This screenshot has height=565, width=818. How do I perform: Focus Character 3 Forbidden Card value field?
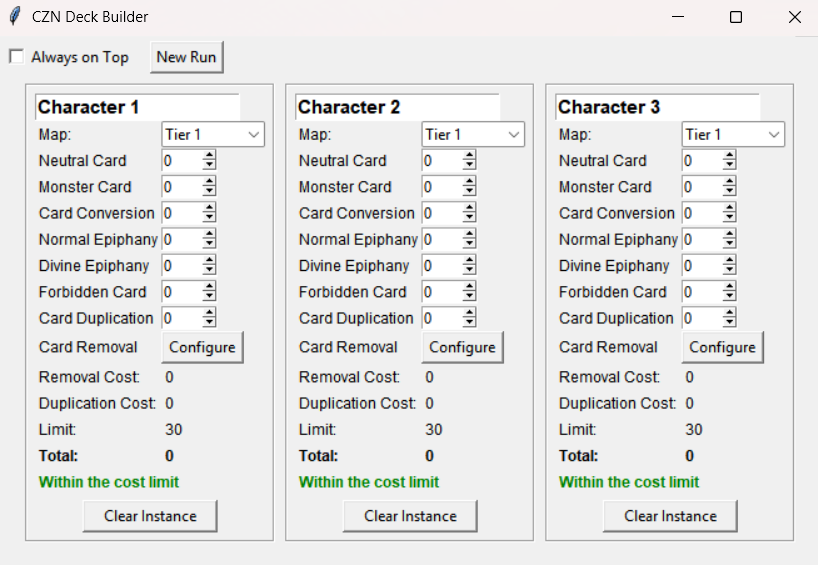coord(702,292)
